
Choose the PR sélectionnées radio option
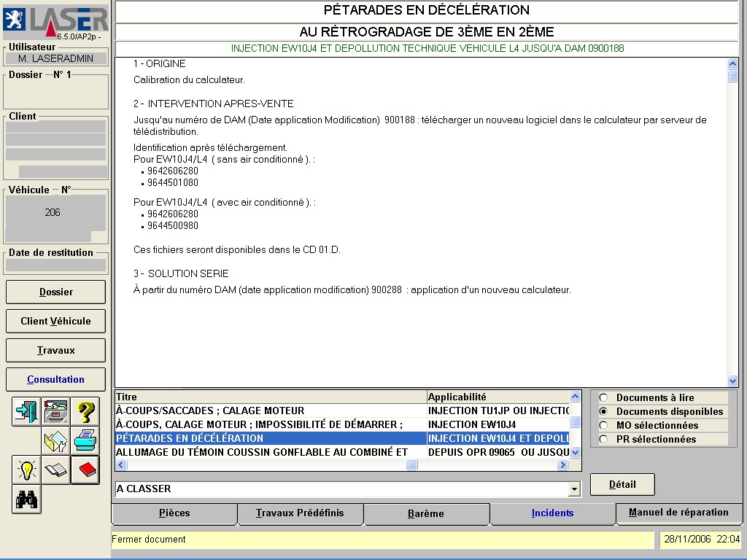603,439
